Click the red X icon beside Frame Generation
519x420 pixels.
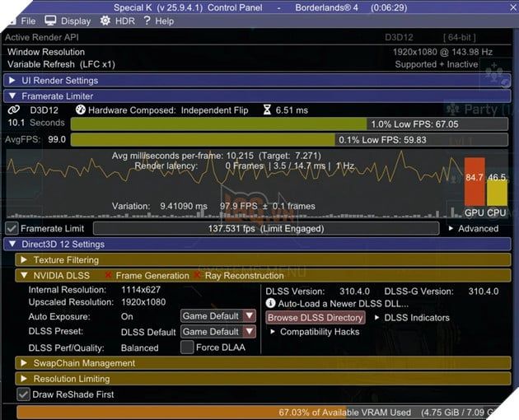(108, 275)
